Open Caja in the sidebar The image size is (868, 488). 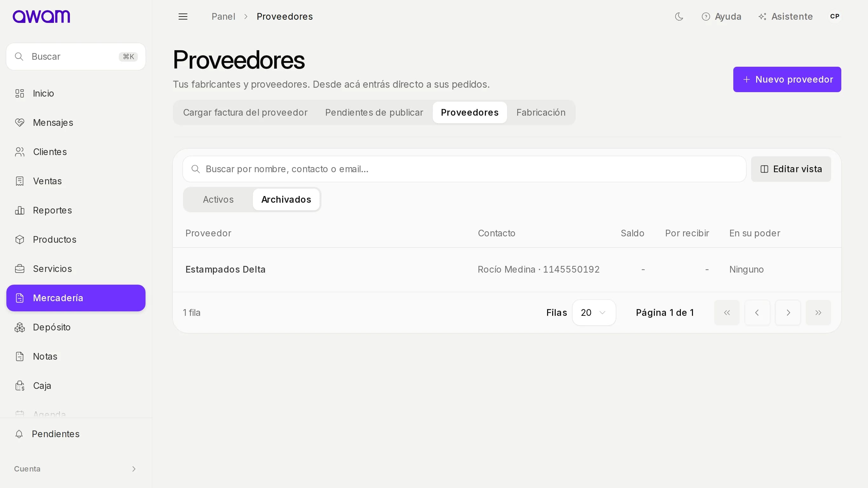76,386
